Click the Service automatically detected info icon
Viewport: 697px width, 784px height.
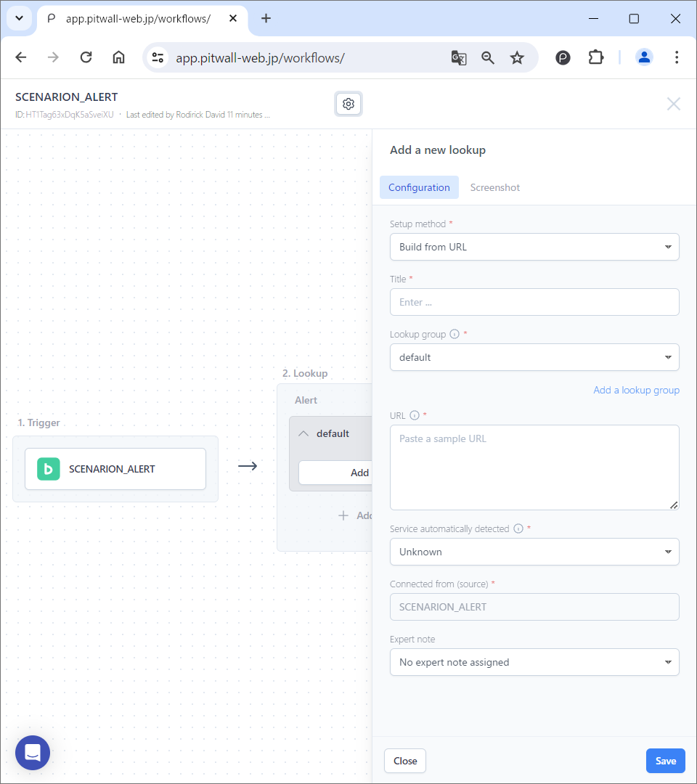[520, 528]
